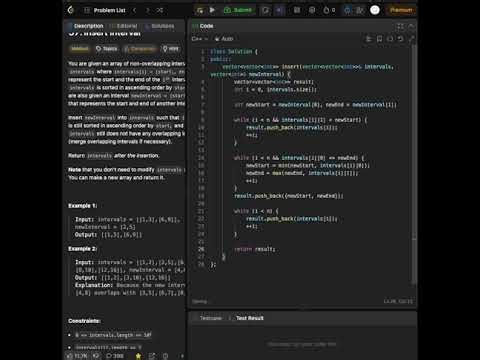
Task: Select the Code panel tab
Action: pyautogui.click(x=203, y=26)
